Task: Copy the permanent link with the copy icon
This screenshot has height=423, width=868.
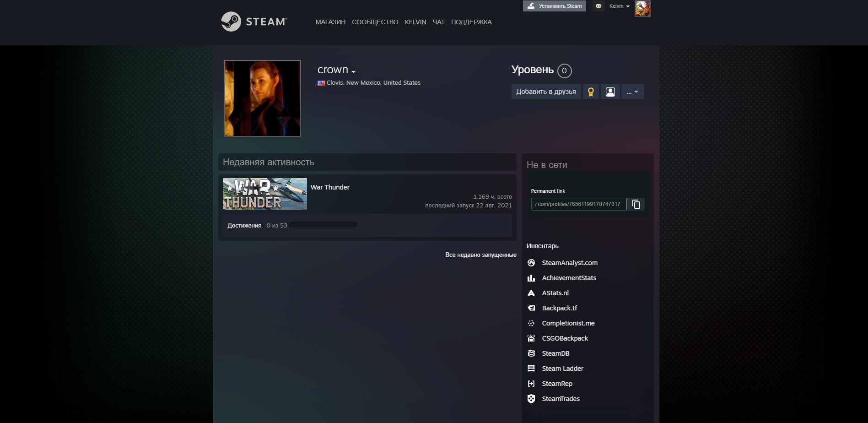Action: pyautogui.click(x=636, y=204)
